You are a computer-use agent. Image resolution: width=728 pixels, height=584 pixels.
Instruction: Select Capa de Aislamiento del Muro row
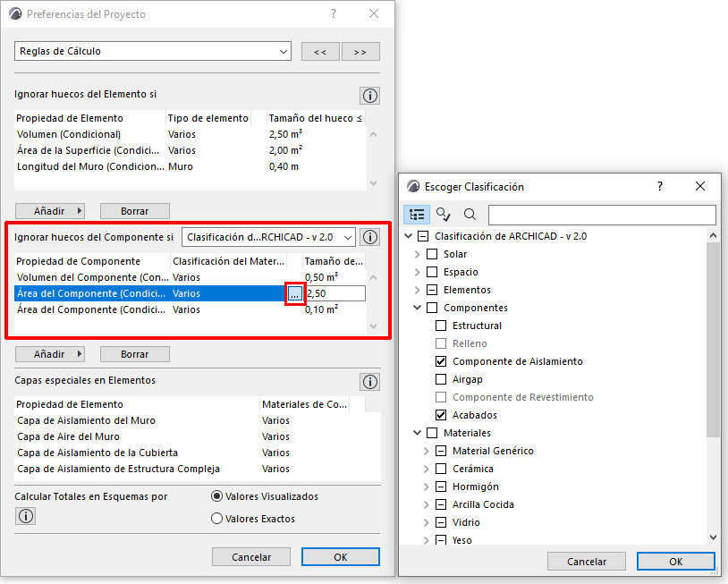(198, 420)
